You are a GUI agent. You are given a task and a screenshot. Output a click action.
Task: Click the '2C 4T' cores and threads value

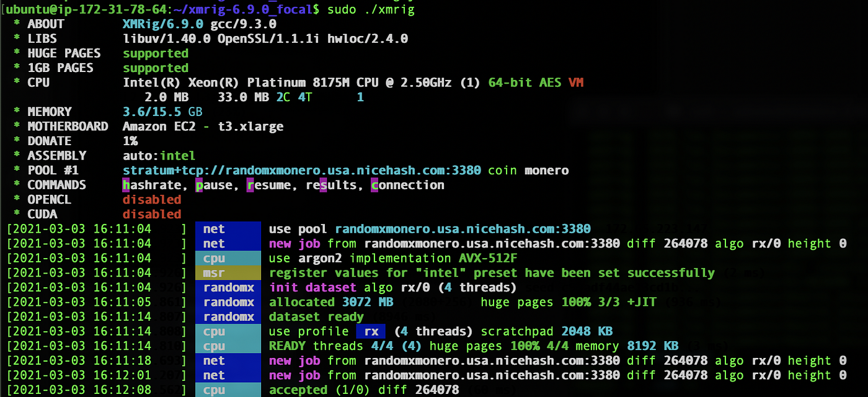(x=294, y=97)
